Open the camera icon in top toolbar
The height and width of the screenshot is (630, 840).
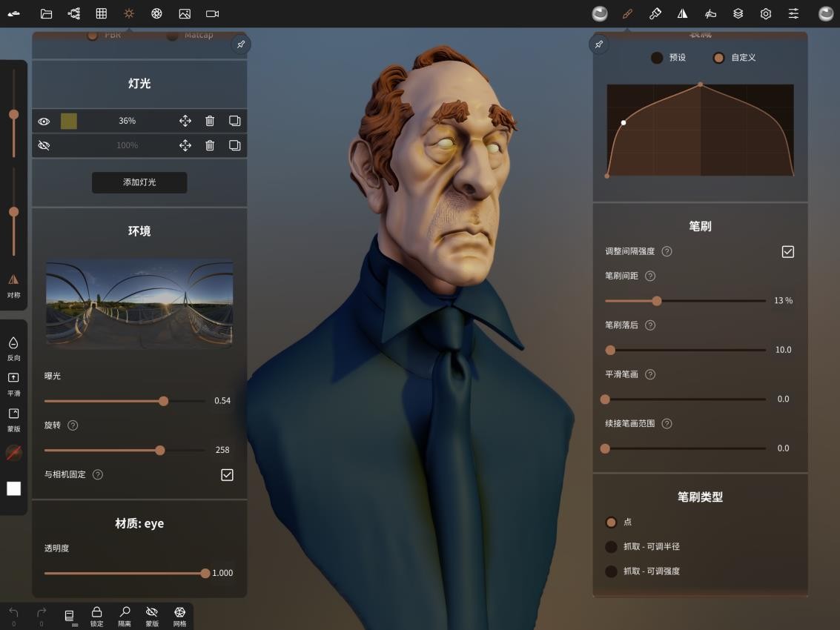pyautogui.click(x=211, y=13)
